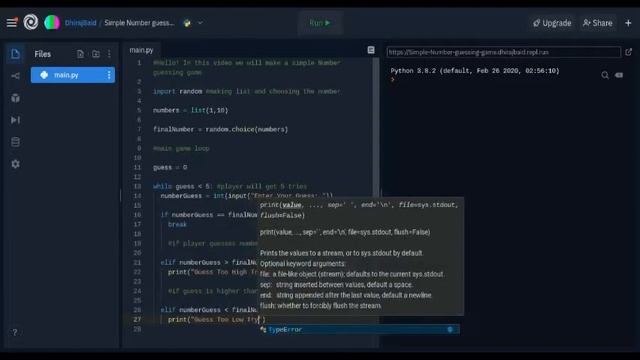Click the Upgrade button
This screenshot has width=640, height=360.
pos(552,23)
